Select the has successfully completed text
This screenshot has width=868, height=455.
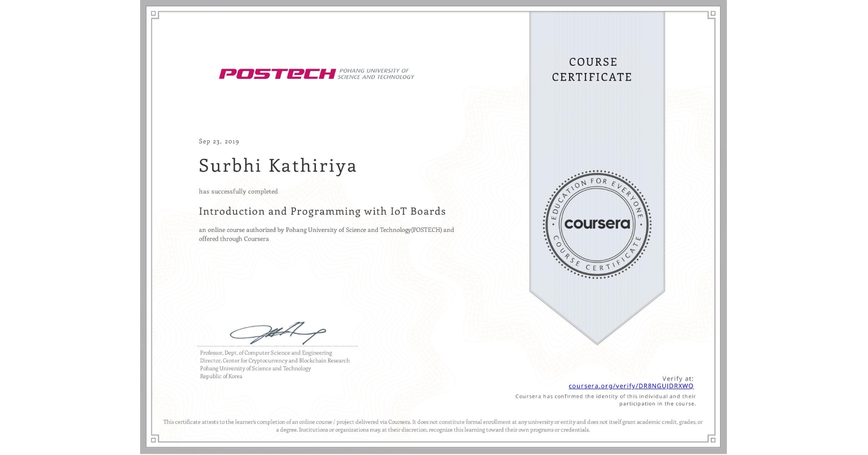pos(238,191)
